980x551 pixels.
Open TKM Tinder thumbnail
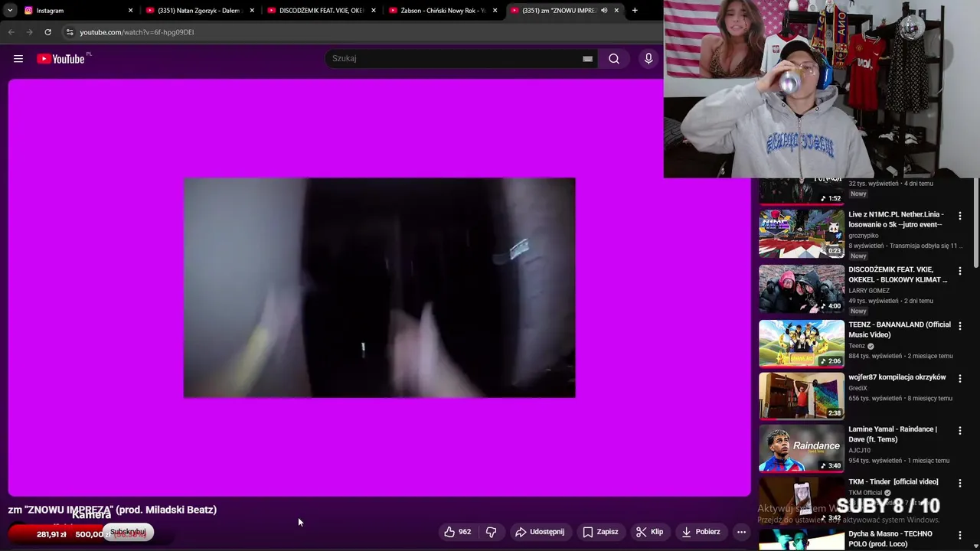point(802,500)
